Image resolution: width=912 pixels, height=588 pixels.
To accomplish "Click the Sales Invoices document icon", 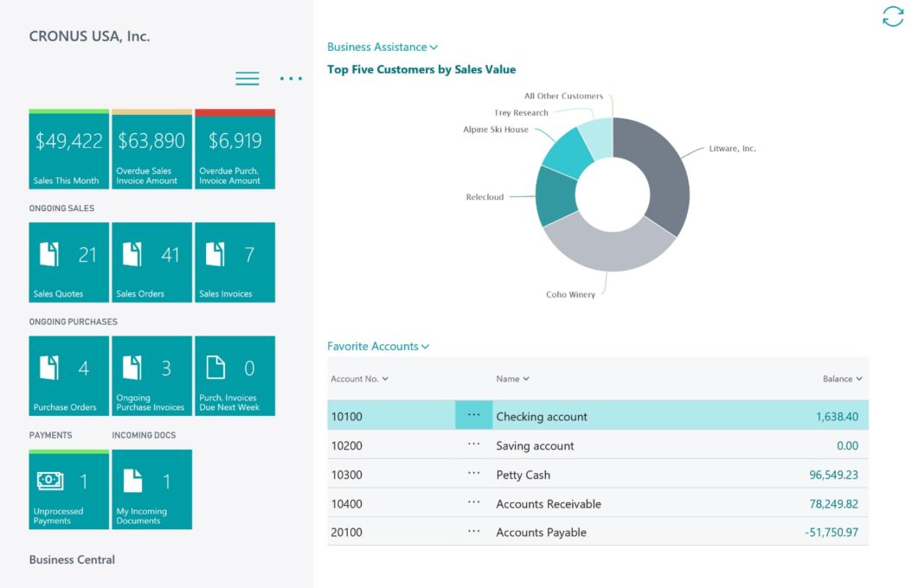I will [215, 254].
